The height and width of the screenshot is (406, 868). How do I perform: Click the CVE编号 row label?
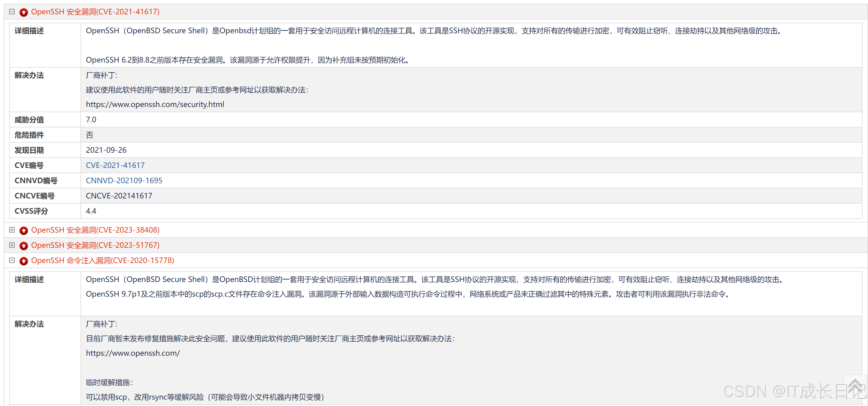(29, 165)
